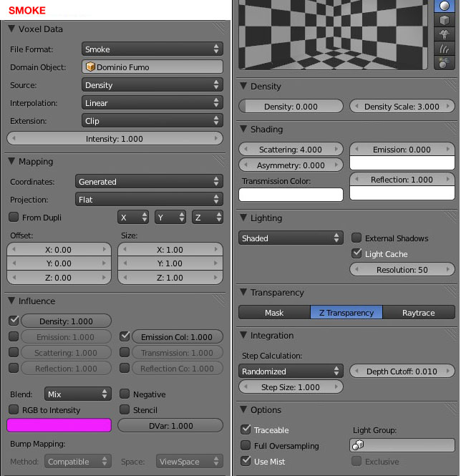
Task: Click the Dominio Fumo object cube icon
Action: 90,67
